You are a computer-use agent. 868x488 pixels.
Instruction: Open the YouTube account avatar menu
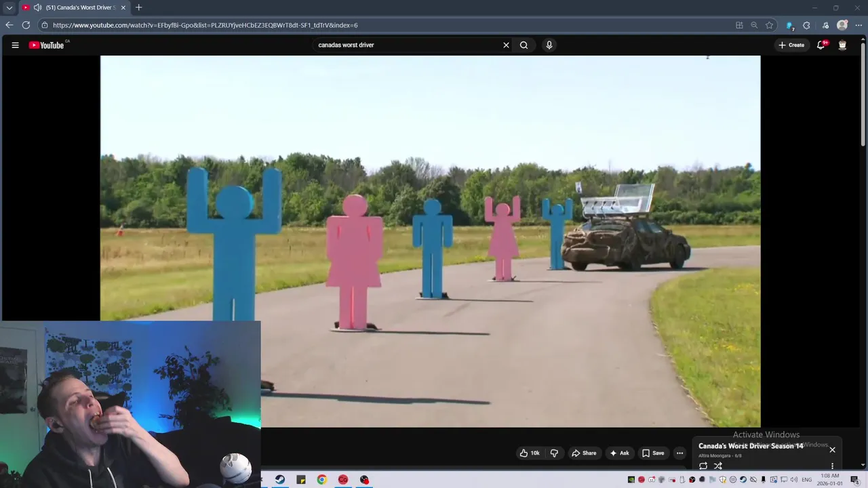point(842,45)
